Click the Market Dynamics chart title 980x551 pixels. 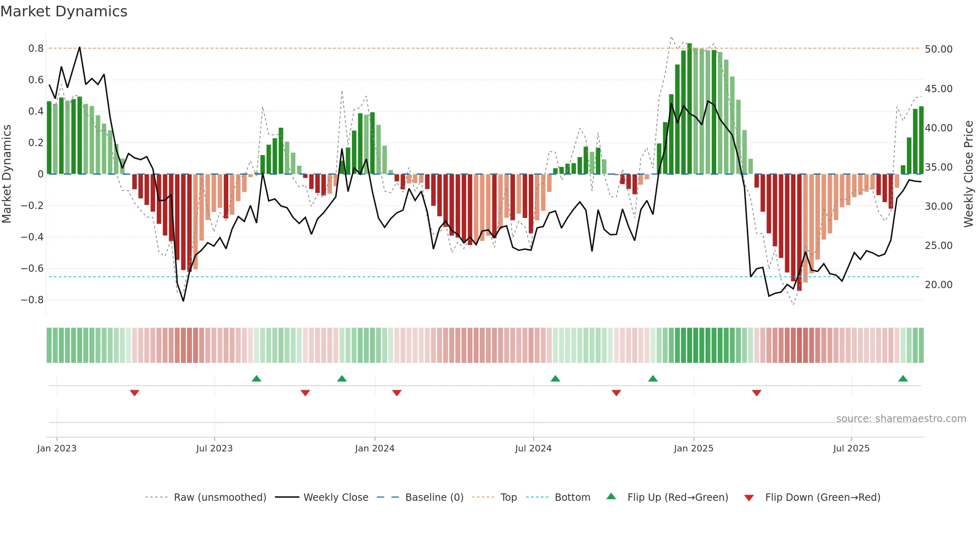(x=64, y=11)
